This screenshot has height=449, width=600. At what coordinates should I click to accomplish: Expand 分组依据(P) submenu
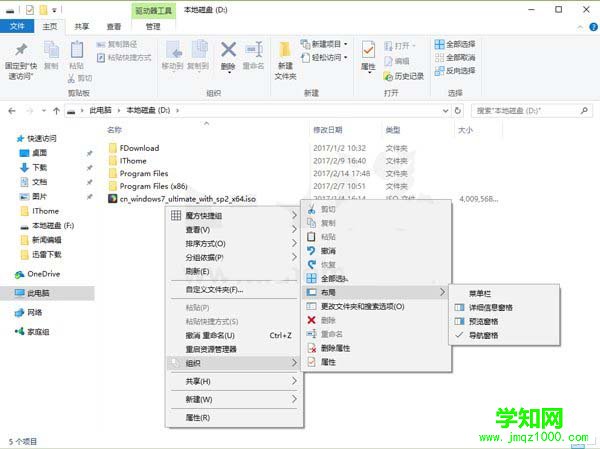click(233, 257)
